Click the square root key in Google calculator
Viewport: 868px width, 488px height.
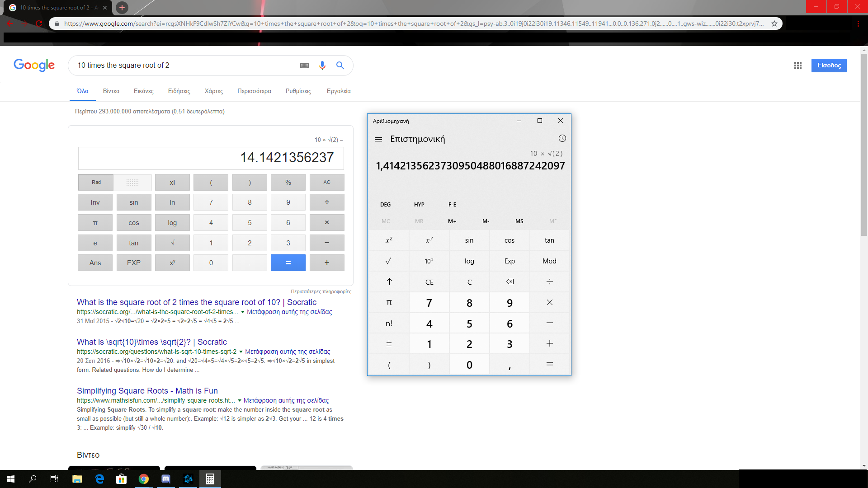[x=172, y=243]
